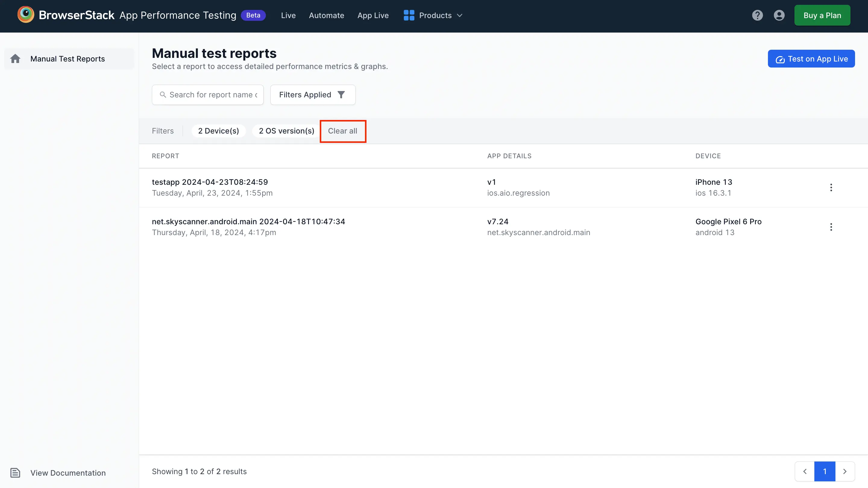The height and width of the screenshot is (488, 868).
Task: Open kebab menu for skyscanner report
Action: click(x=831, y=227)
